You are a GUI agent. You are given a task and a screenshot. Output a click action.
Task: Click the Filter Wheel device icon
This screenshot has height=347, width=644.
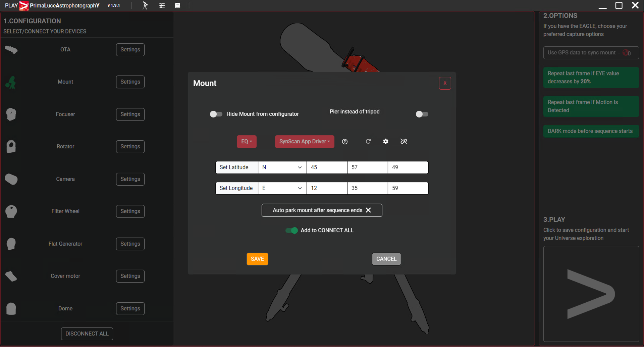(x=11, y=211)
